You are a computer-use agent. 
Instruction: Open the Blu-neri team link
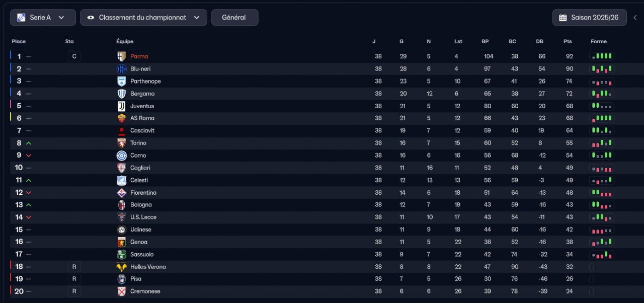(x=140, y=69)
